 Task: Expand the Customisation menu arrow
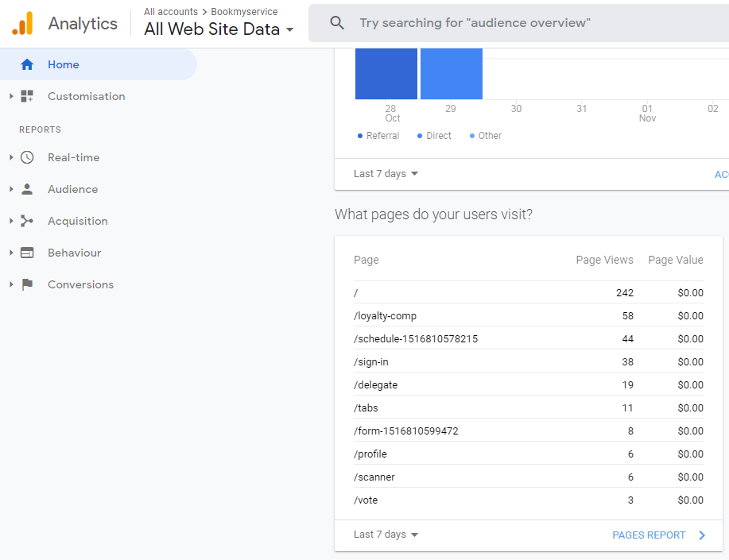point(11,96)
